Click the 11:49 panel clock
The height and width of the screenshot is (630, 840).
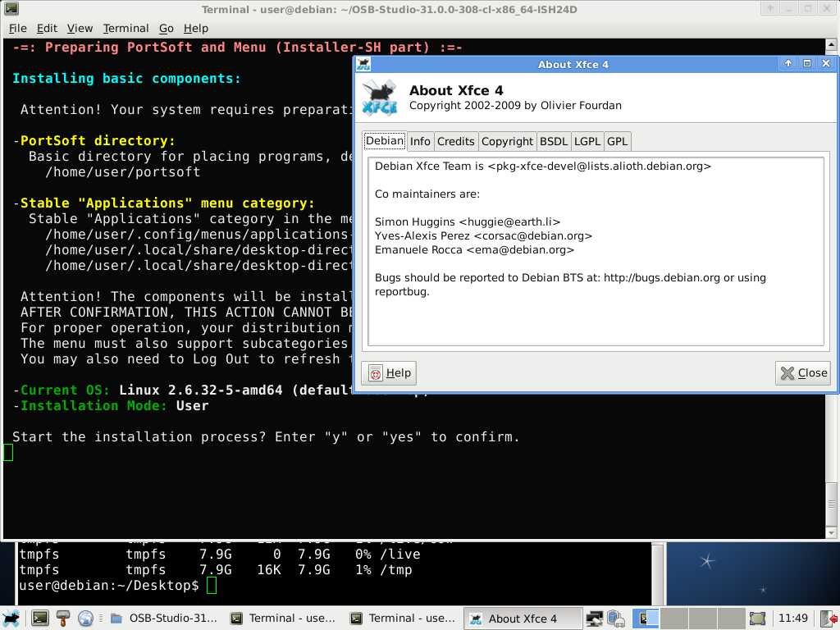[x=793, y=619]
